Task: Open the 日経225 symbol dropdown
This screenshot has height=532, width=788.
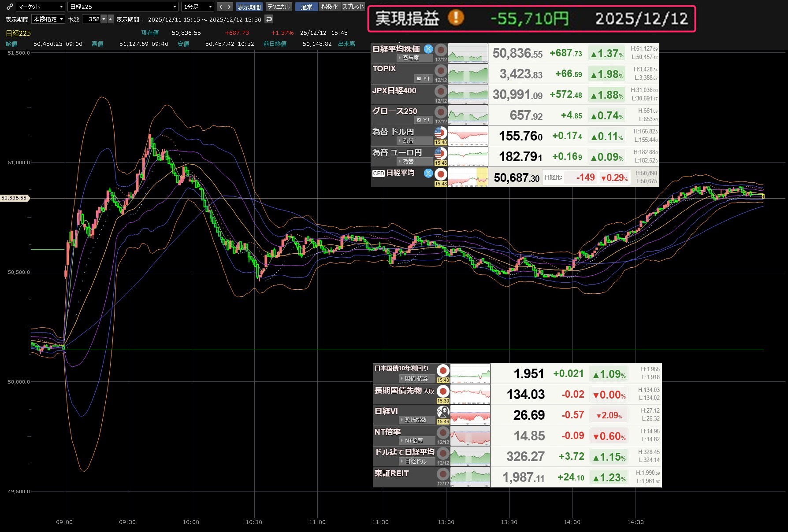Action: point(123,7)
